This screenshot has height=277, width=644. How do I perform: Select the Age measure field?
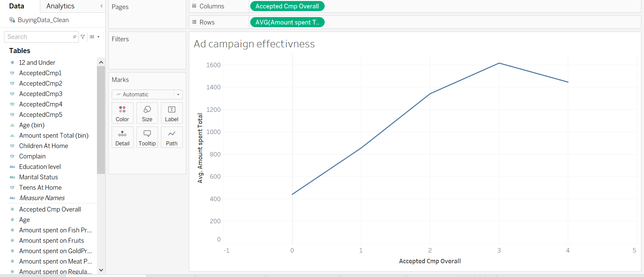pyautogui.click(x=24, y=220)
